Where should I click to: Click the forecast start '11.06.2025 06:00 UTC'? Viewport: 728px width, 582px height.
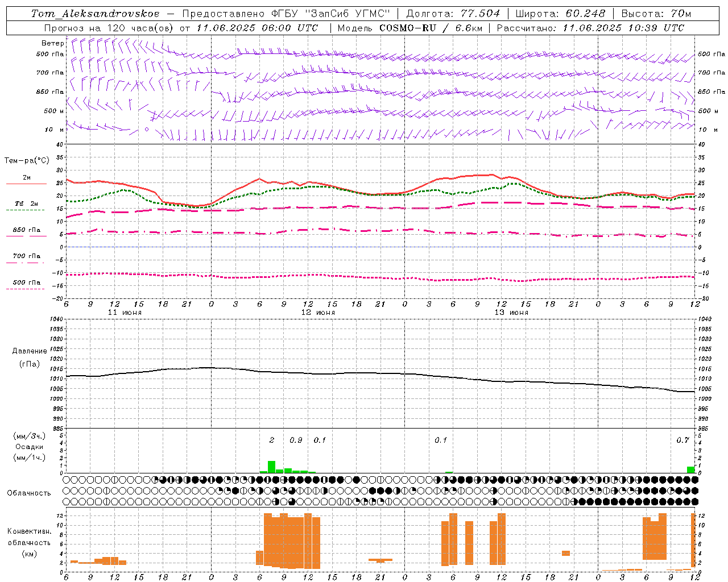[257, 28]
